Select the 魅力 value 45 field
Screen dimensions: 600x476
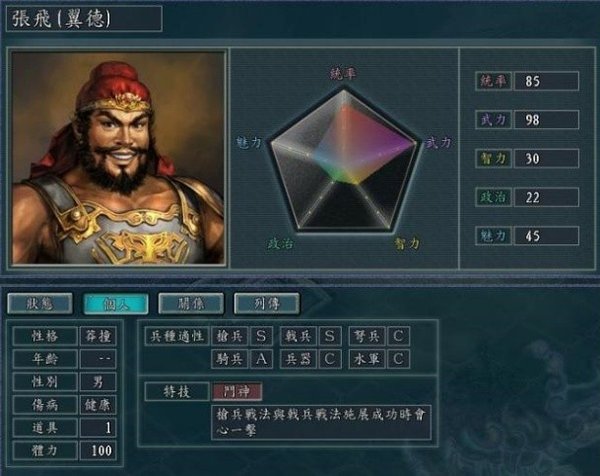[x=546, y=236]
